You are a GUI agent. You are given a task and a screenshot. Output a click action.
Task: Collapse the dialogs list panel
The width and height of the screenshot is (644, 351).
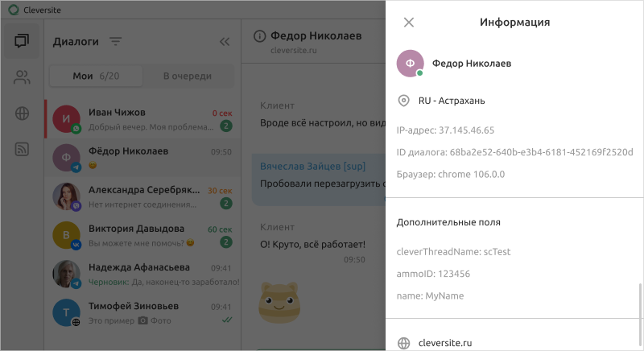click(225, 42)
